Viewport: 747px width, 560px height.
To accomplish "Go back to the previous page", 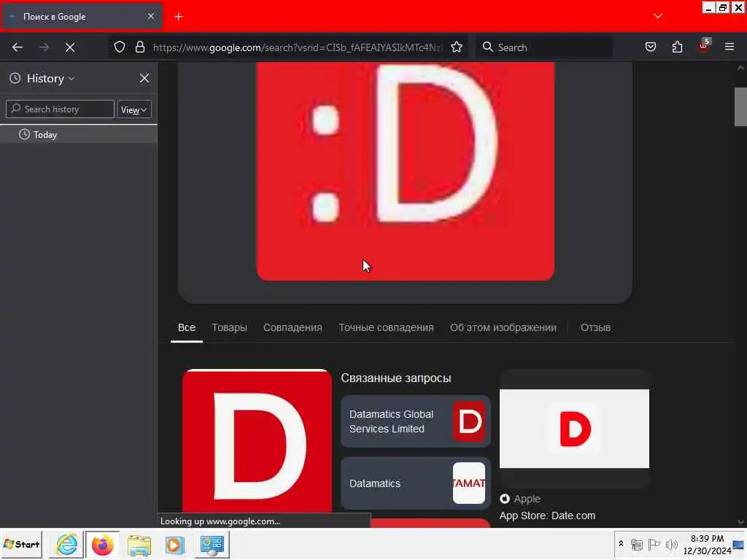I will tap(18, 47).
